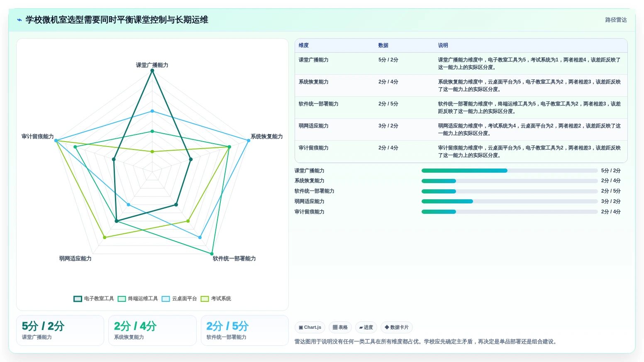Click the 3分 / 2分 progress value label
This screenshot has height=362, width=644.
(x=611, y=201)
